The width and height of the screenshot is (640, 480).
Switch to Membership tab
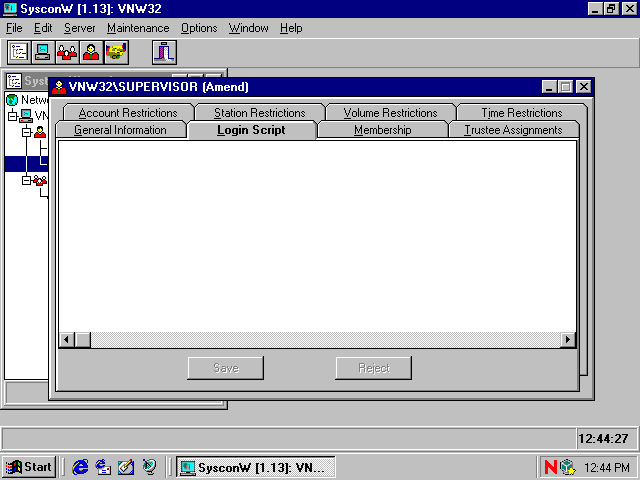[x=383, y=130]
